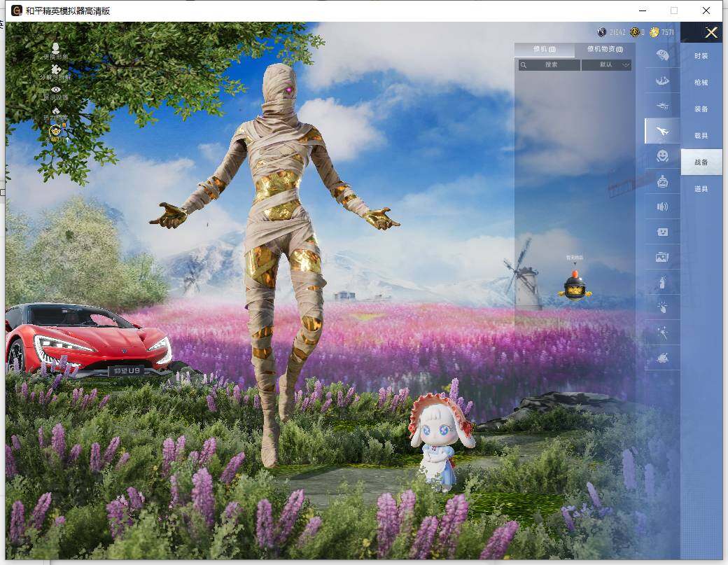The width and height of the screenshot is (728, 565).
Task: Open the gold-ringed helmet badge icon
Action: (56, 131)
